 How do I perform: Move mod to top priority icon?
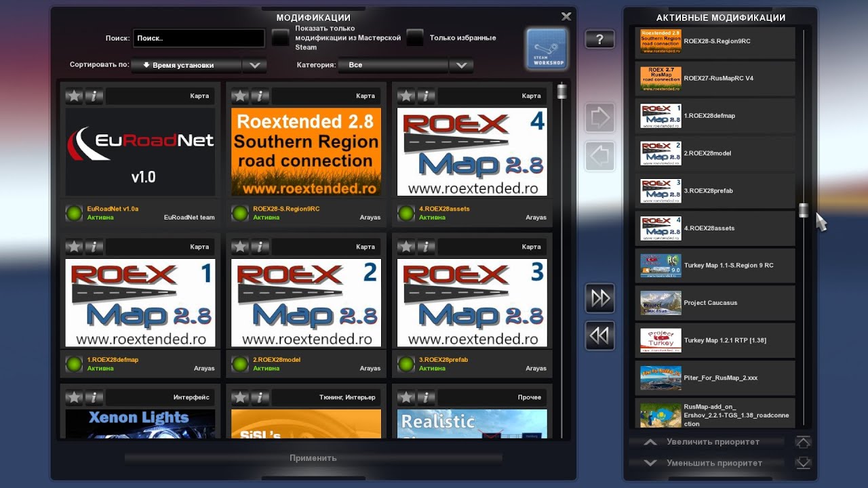click(x=803, y=442)
